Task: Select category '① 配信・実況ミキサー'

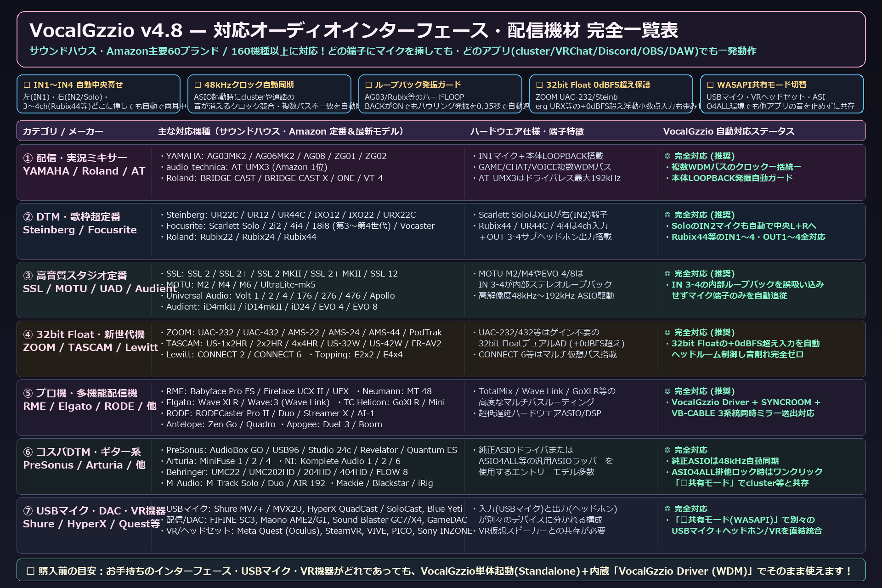Action: coord(75,158)
